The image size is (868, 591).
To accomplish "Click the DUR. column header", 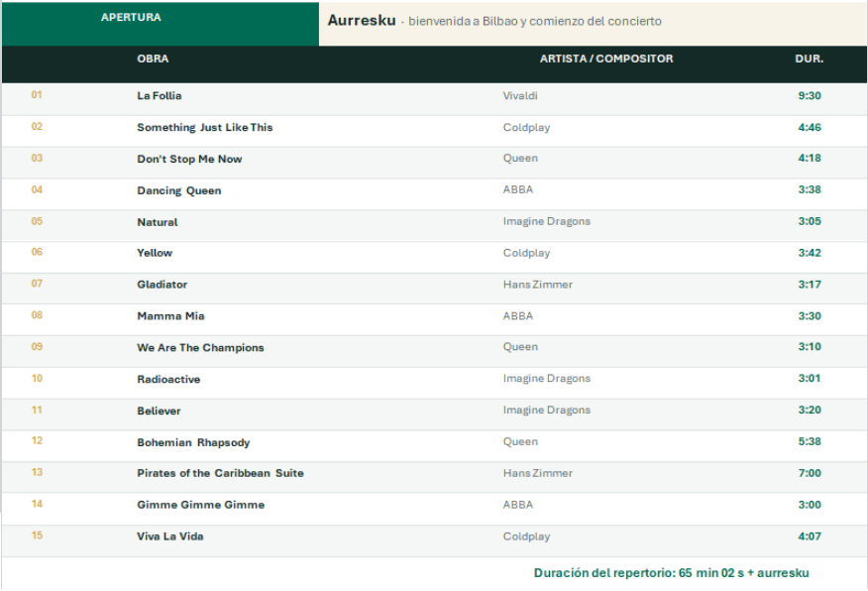I will point(810,59).
